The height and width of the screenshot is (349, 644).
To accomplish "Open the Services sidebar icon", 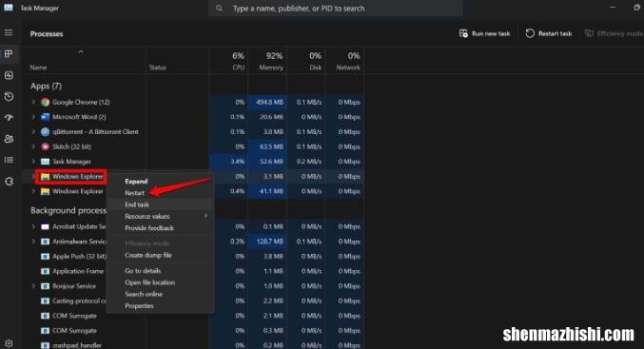I will tap(9, 181).
